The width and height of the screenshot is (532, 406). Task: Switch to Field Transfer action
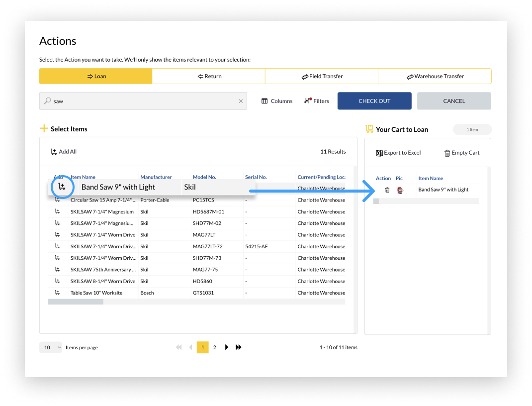pos(322,76)
